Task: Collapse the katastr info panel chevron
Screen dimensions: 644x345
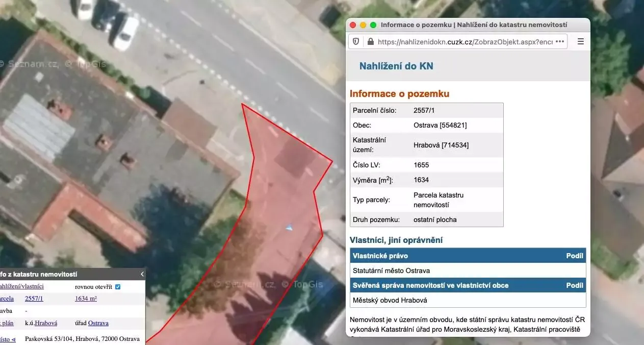Action: (x=142, y=275)
